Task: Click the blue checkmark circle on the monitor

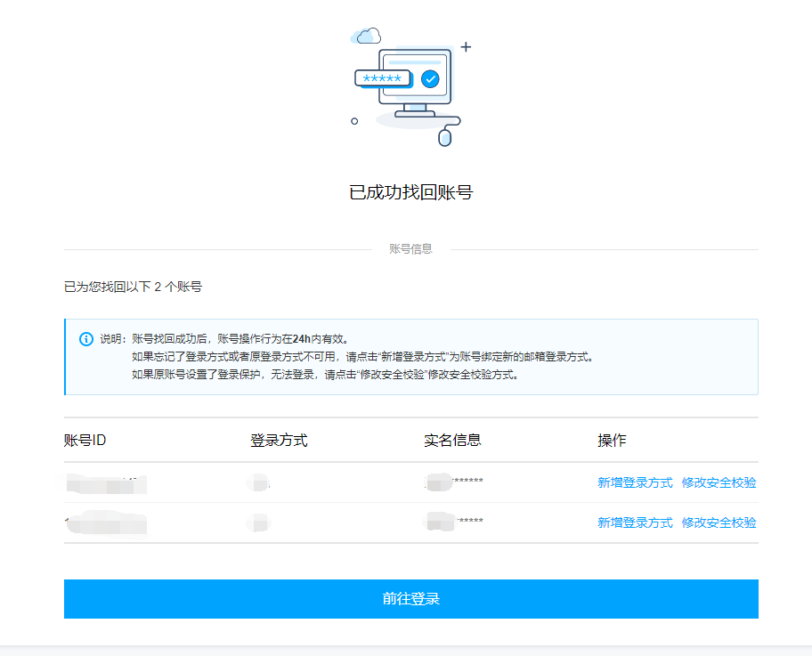Action: coord(430,79)
